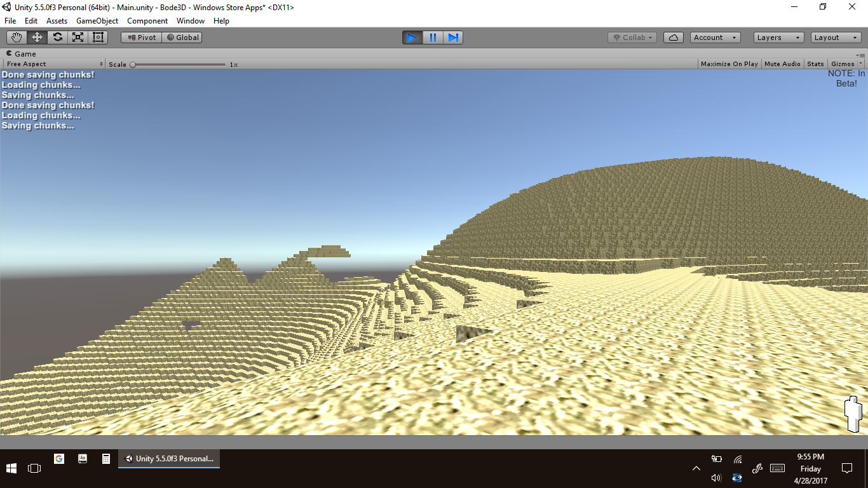This screenshot has width=868, height=488.
Task: Open the Component menu
Action: coord(147,21)
